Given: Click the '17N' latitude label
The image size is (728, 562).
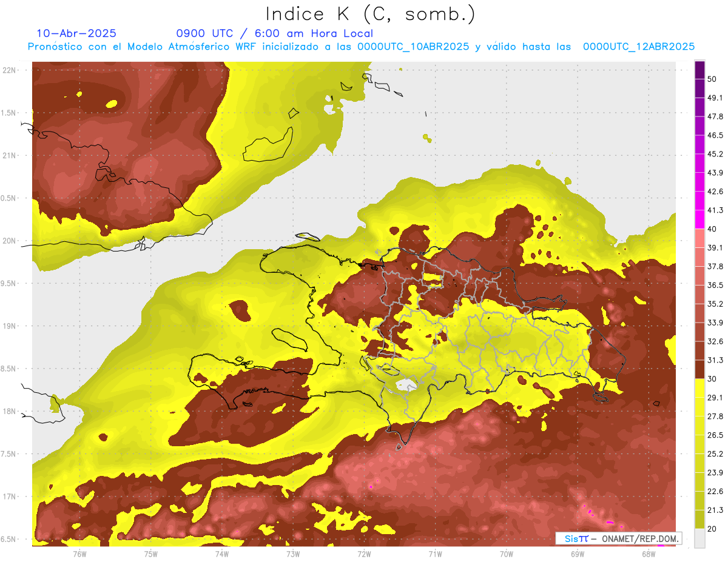Looking at the screenshot, I should point(9,497).
